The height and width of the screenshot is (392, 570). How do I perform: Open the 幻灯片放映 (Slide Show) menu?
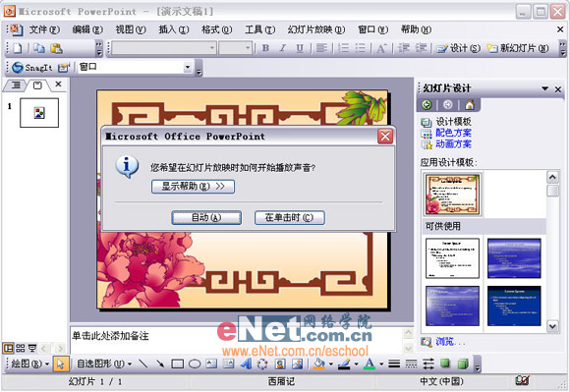pos(316,29)
